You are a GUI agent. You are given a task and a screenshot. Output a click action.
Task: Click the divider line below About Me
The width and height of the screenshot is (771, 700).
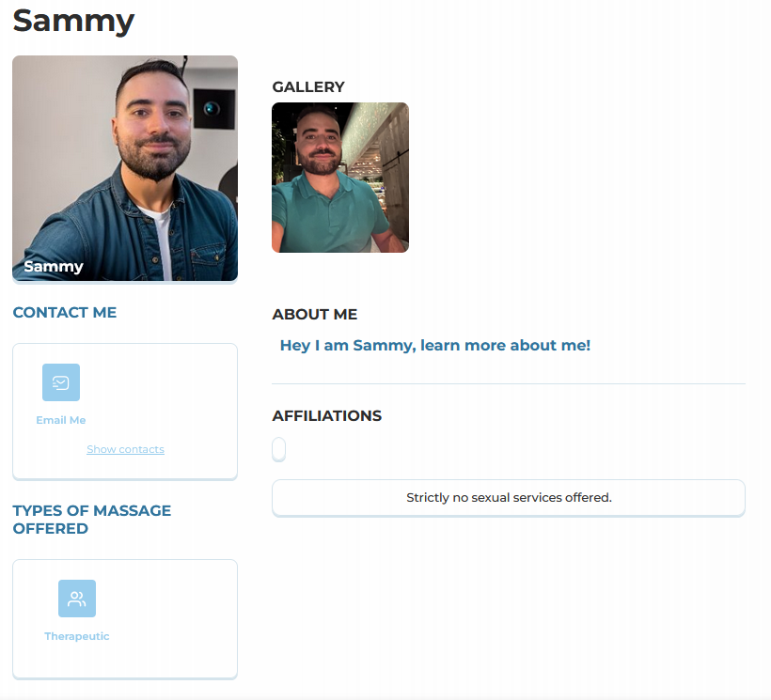(x=509, y=384)
